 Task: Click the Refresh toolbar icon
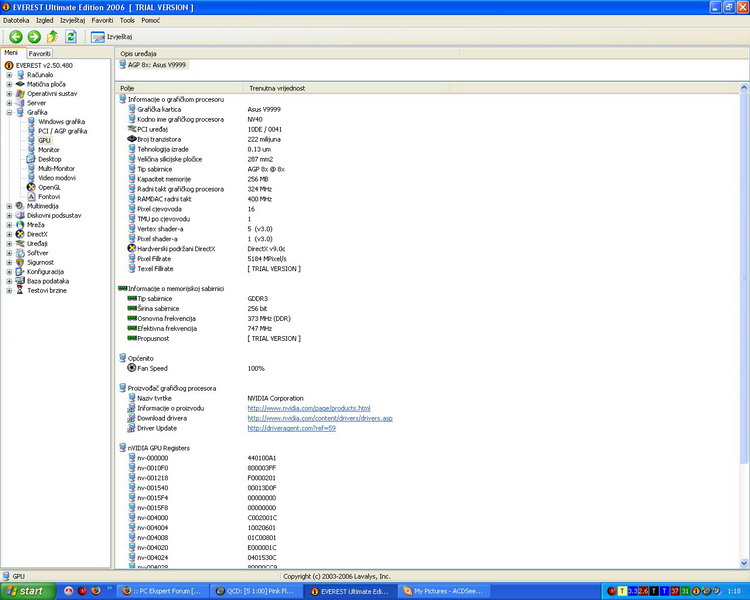pos(71,37)
